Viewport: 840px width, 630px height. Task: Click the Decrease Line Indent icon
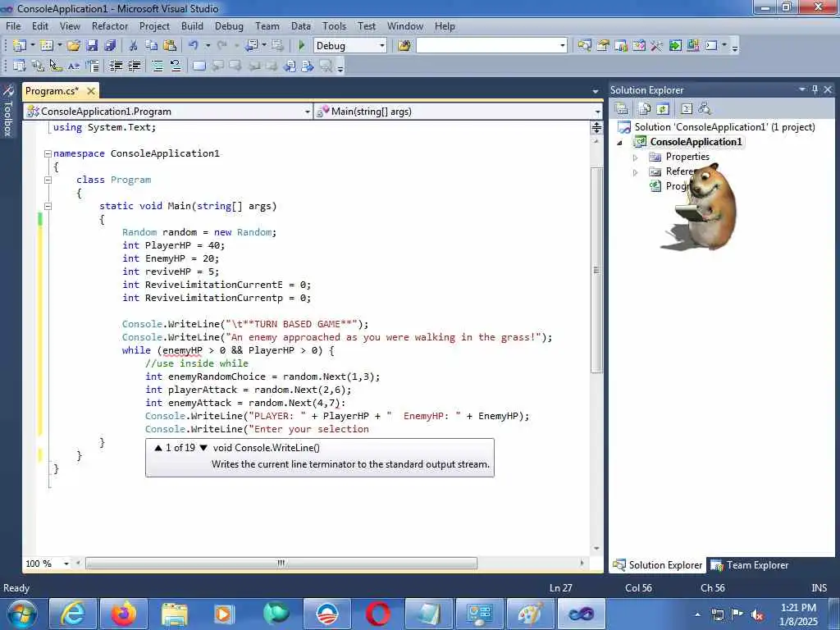[x=116, y=66]
